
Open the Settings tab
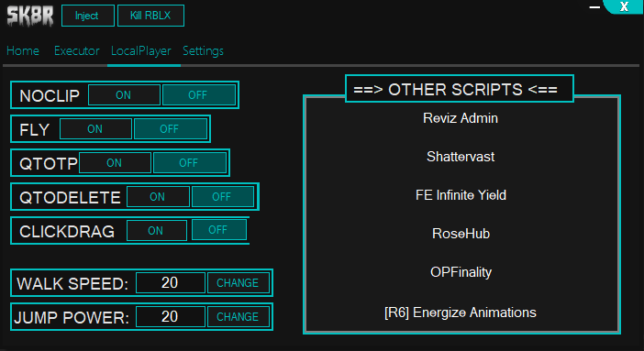[204, 51]
